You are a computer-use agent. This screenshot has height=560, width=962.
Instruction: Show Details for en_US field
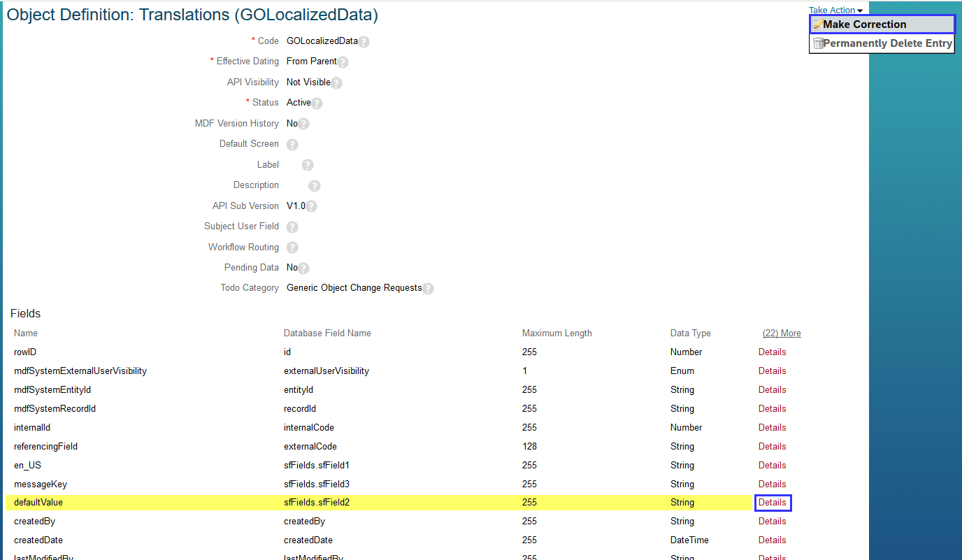773,466
